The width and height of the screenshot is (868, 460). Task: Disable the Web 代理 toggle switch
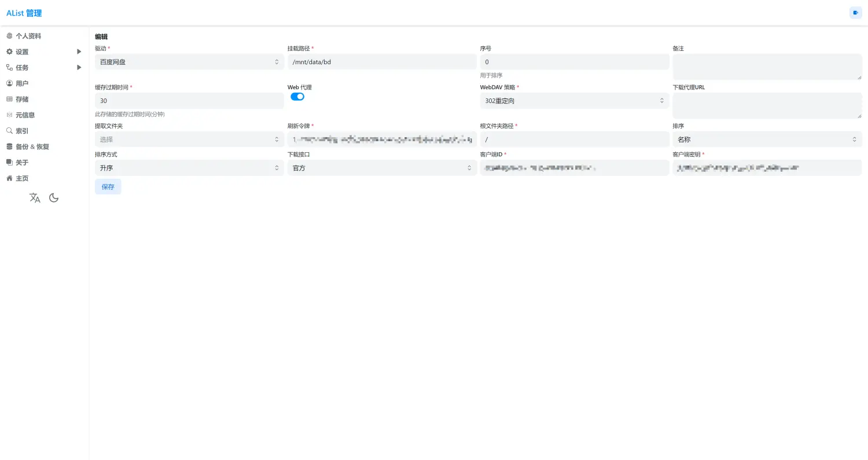pyautogui.click(x=297, y=97)
